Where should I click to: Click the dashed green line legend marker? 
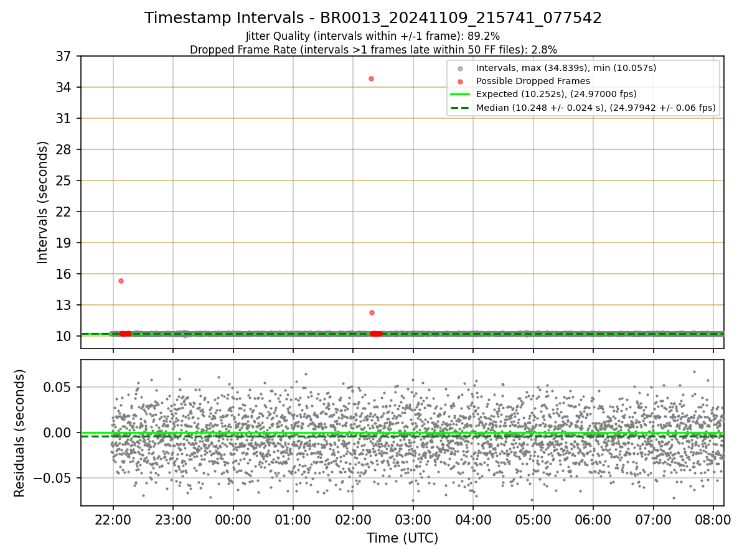tap(460, 108)
